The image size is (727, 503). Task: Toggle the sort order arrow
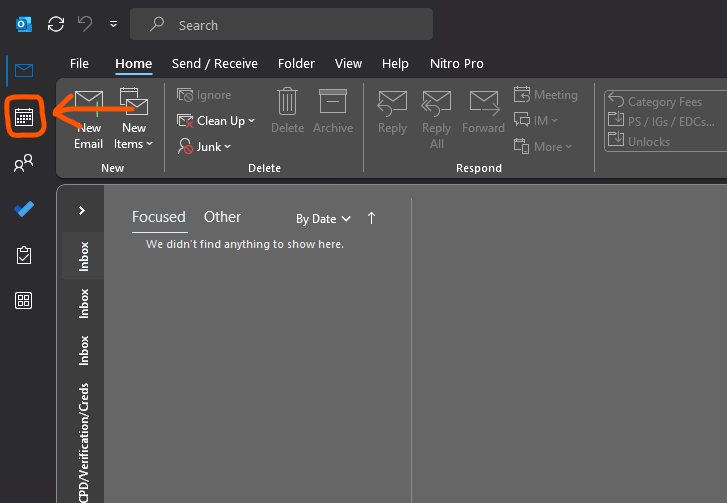pyautogui.click(x=372, y=218)
